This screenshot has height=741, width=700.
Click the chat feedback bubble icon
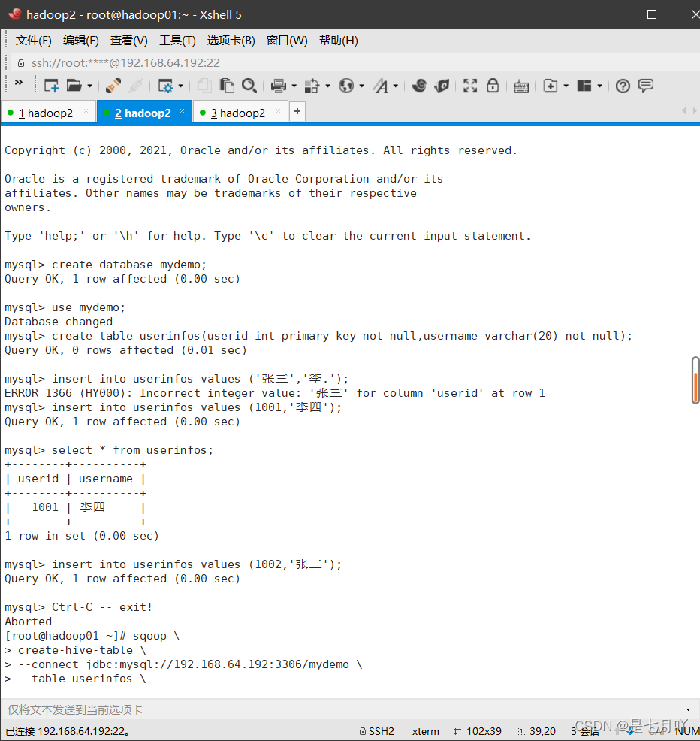pyautogui.click(x=646, y=86)
